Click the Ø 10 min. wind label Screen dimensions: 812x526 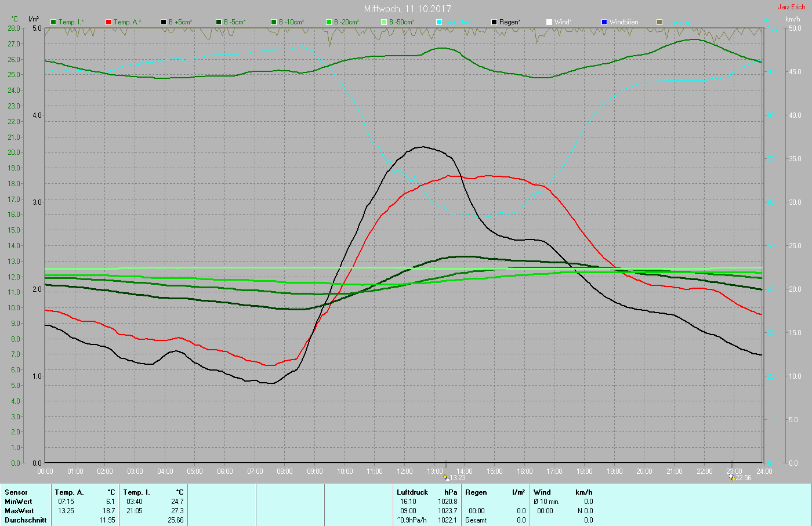[x=547, y=502]
